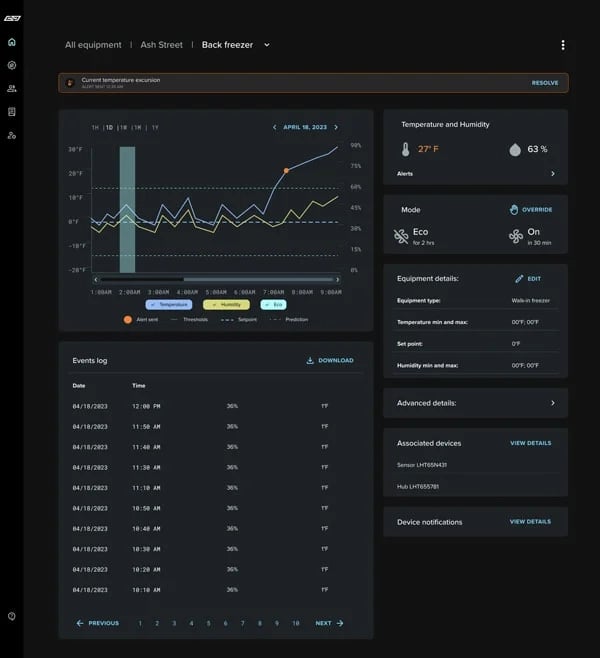The width and height of the screenshot is (600, 658).
Task: Click the left arrow of chart scrollbar
Action: pyautogui.click(x=96, y=279)
